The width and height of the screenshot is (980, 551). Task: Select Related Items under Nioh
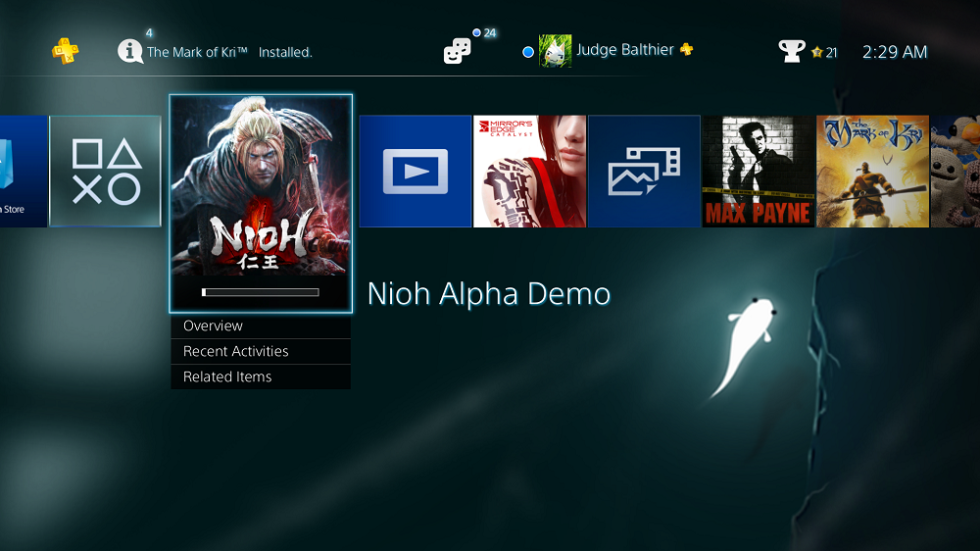[x=261, y=376]
